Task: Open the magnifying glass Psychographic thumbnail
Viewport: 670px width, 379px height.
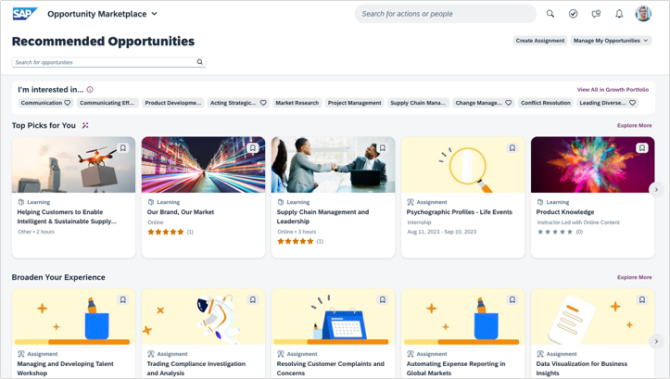Action: (x=463, y=165)
